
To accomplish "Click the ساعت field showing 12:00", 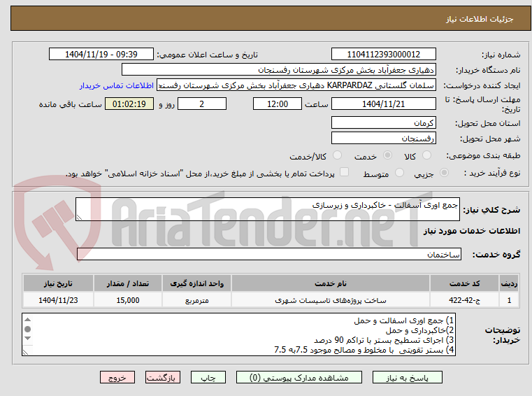I will [x=278, y=104].
